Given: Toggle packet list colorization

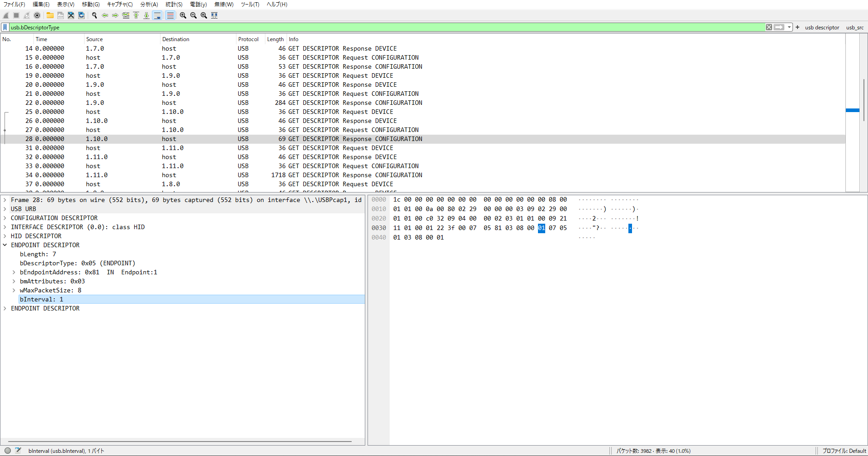Looking at the screenshot, I should pyautogui.click(x=170, y=15).
